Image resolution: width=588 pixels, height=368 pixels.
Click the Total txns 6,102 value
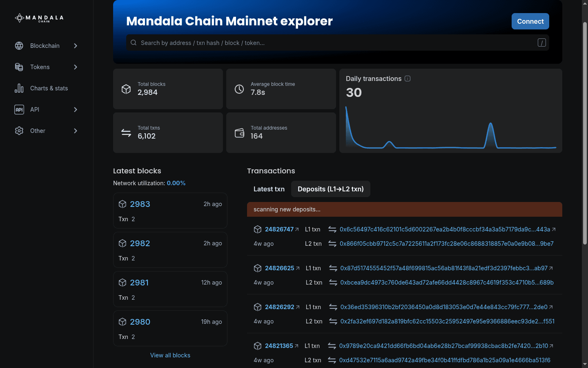pos(147,136)
